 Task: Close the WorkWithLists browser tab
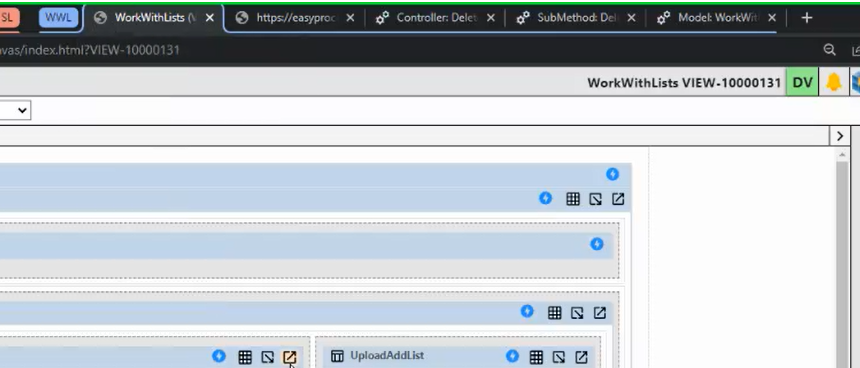tap(210, 18)
